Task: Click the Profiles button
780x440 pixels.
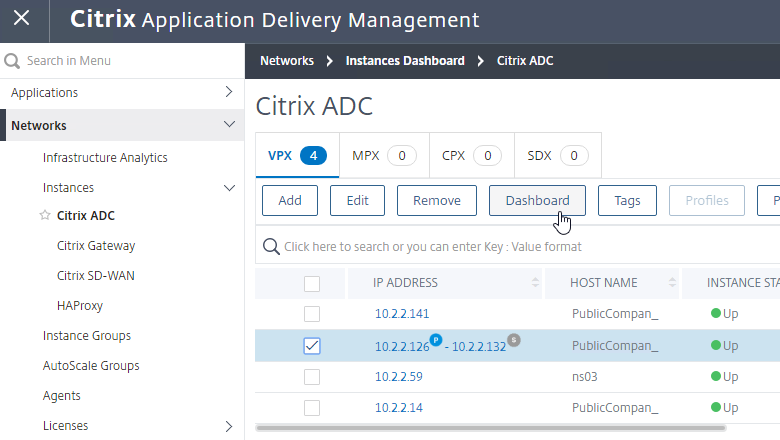Action: point(707,200)
